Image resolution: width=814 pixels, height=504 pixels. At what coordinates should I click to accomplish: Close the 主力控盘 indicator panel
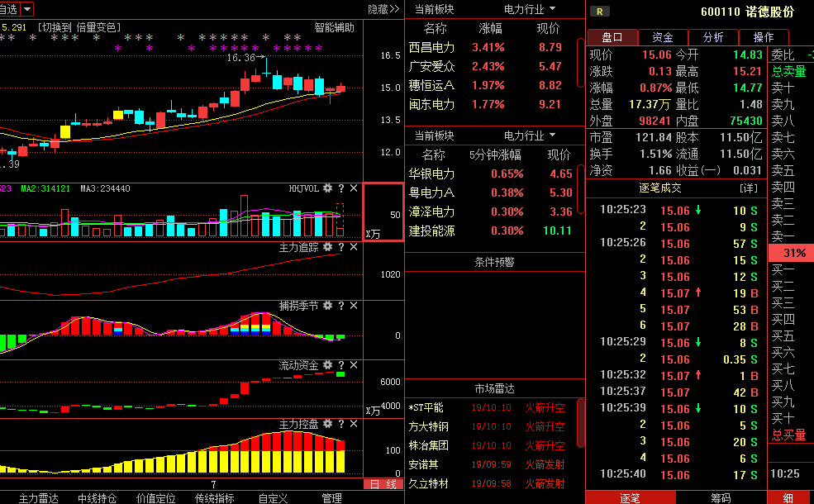[x=354, y=424]
